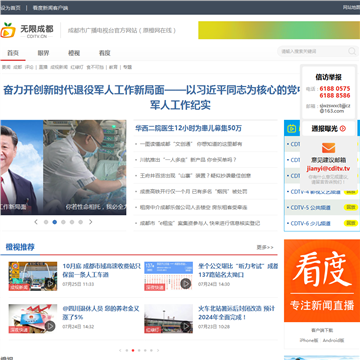Image resolution: width=360 pixels, height=360 pixels.
Task: Play the 四川退休人员养老金 video via play icon
Action: (x=50, y=326)
